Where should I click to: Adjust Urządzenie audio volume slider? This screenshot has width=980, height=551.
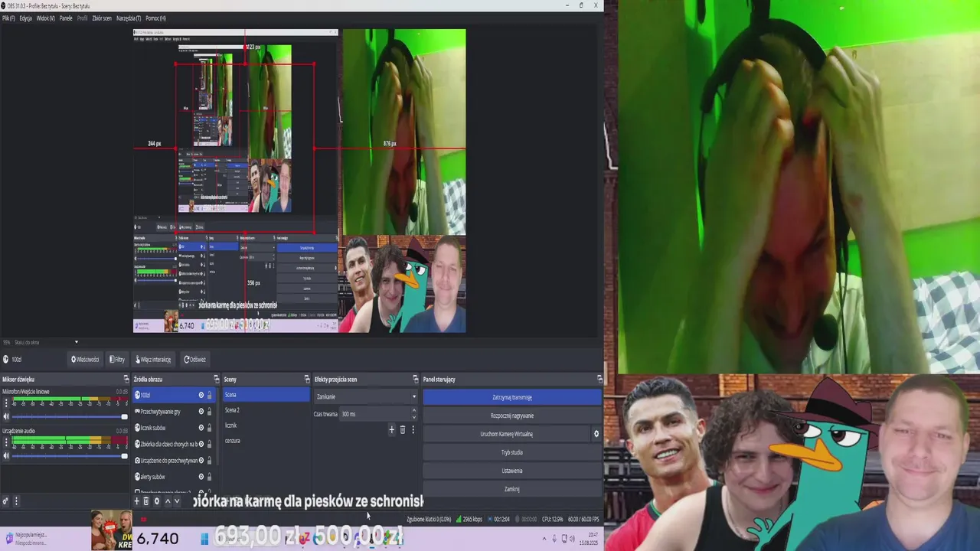[70, 456]
